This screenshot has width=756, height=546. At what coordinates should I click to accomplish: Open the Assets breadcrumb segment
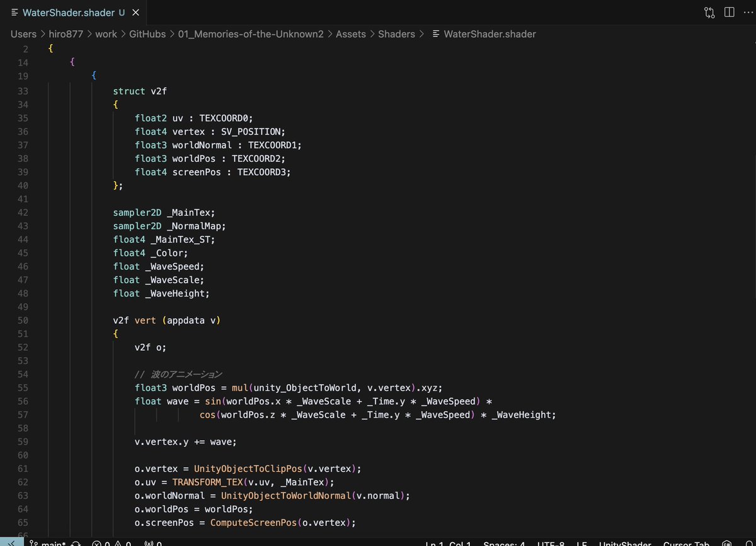[x=351, y=34]
